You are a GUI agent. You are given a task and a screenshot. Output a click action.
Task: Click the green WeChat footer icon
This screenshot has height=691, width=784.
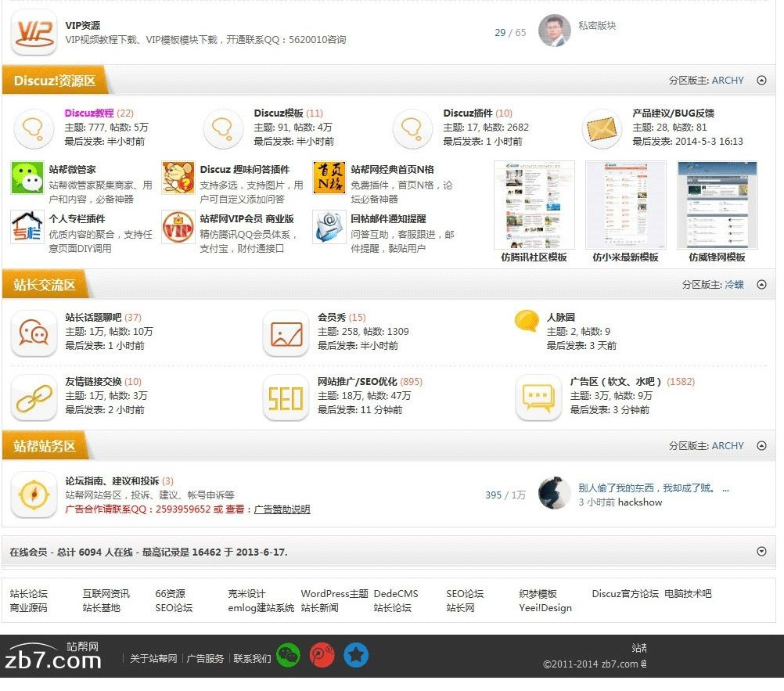289,655
